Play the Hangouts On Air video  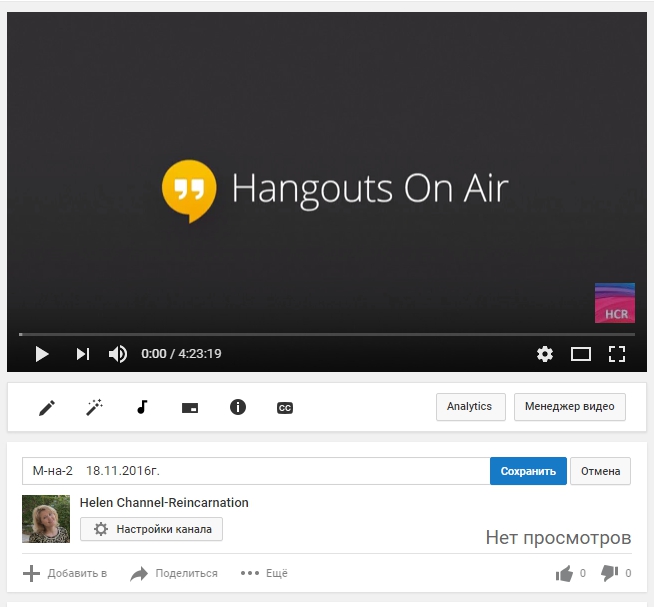(x=42, y=354)
